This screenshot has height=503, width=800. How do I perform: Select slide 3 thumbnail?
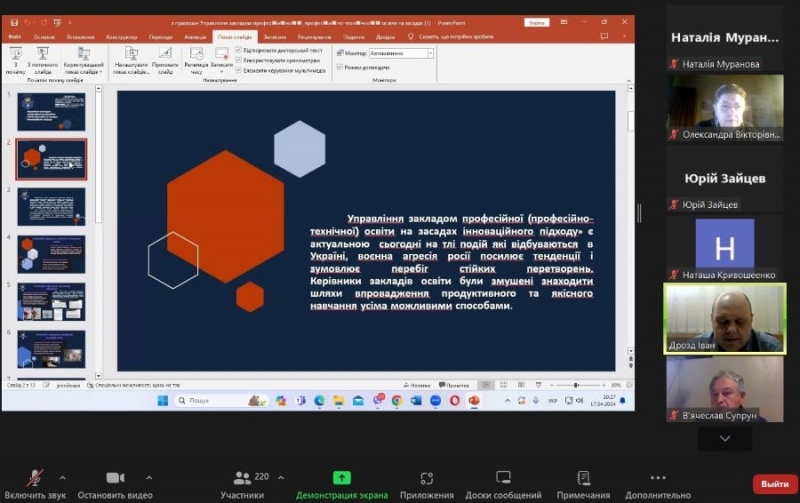click(52, 207)
